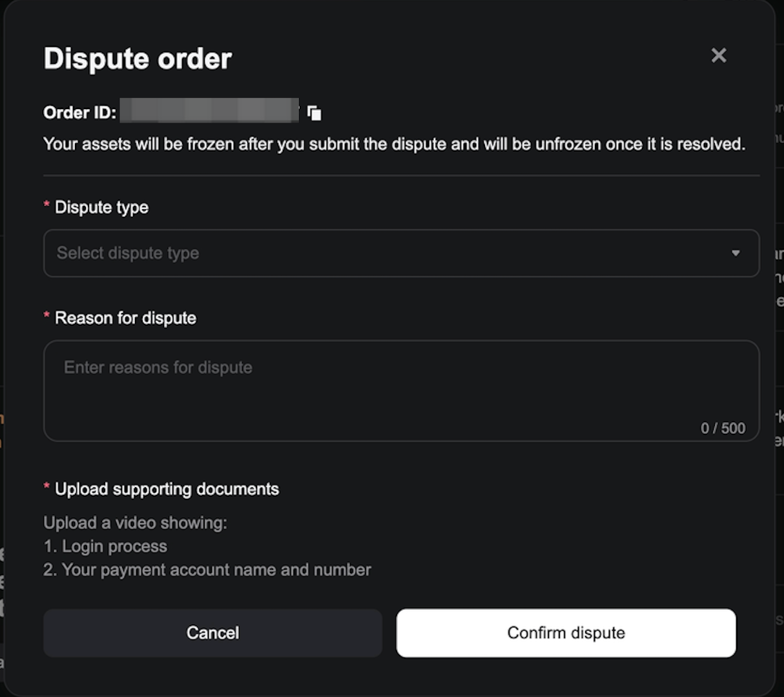Click Cancel to abort the dispute
The height and width of the screenshot is (697, 784).
213,633
